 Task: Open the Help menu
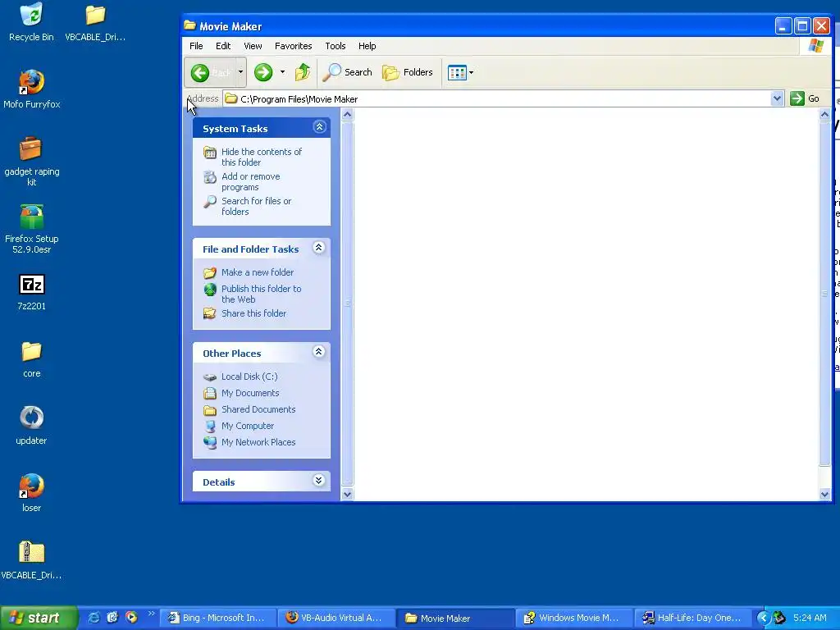[367, 46]
